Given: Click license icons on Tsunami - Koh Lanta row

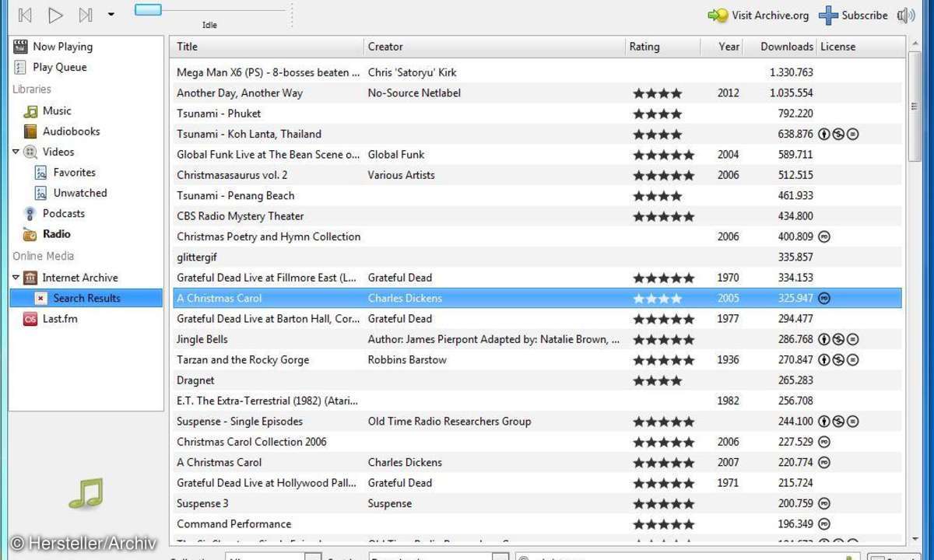Looking at the screenshot, I should pyautogui.click(x=839, y=134).
